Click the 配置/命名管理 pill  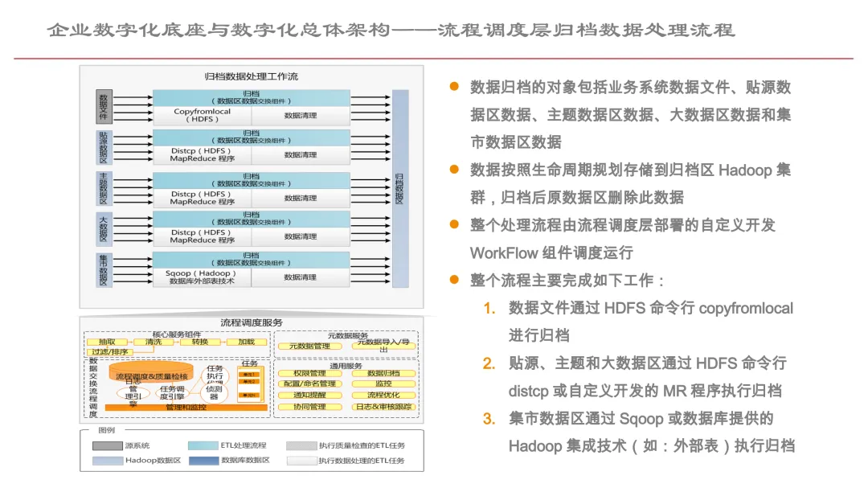310,383
